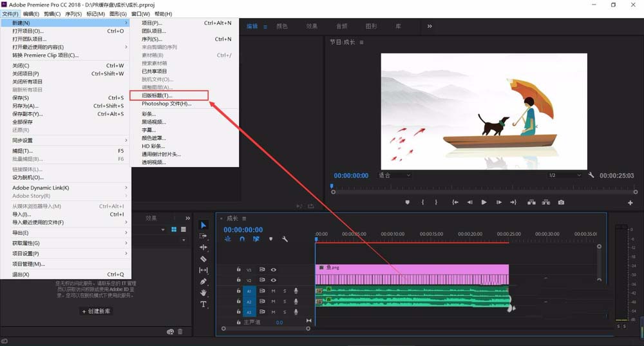Expand panel tabs overflow in effects panel
Viewport: 644px width, 346px height.
tap(187, 218)
